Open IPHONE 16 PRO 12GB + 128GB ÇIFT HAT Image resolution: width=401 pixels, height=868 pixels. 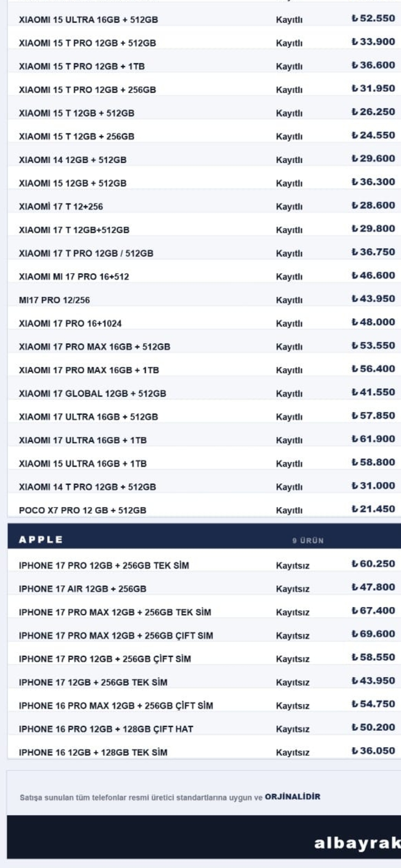[204, 729]
